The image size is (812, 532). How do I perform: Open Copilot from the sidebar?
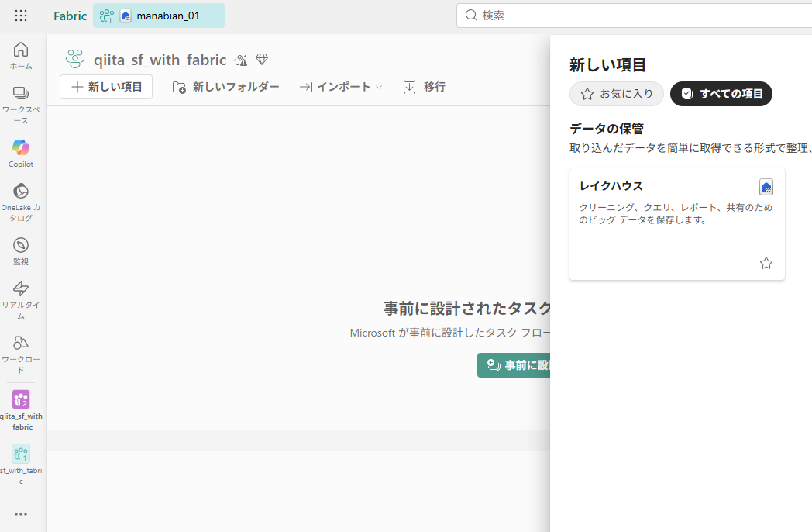[21, 154]
